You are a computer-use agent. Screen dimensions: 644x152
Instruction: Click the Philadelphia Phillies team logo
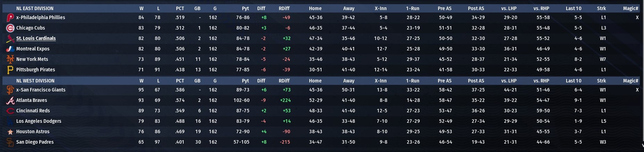10,18
